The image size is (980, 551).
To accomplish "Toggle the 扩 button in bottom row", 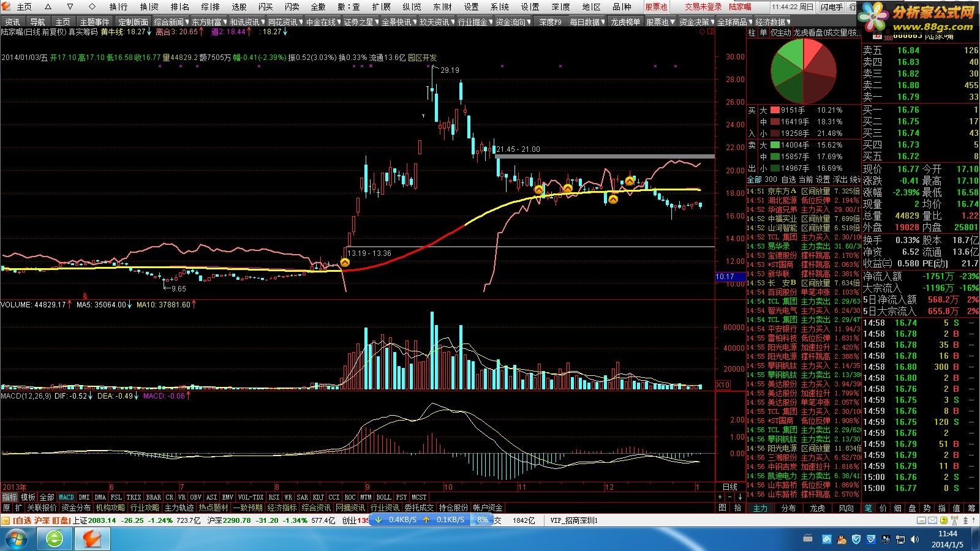I will click(x=18, y=508).
